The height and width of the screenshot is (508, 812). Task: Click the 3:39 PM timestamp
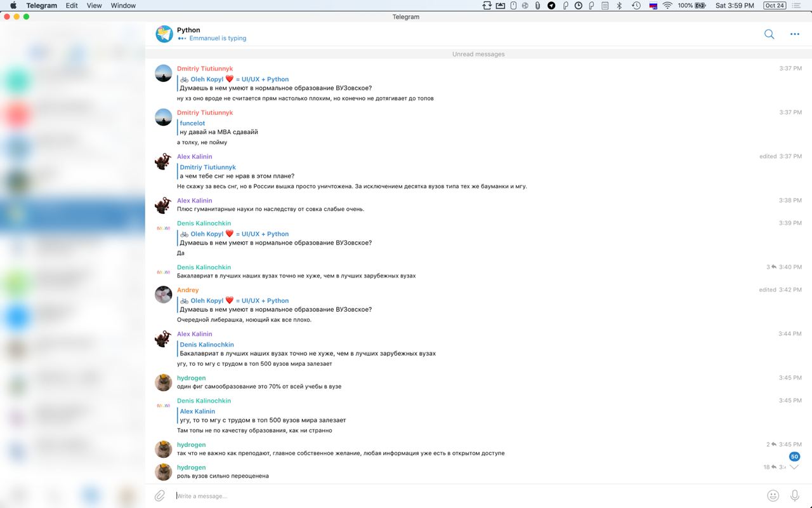790,223
